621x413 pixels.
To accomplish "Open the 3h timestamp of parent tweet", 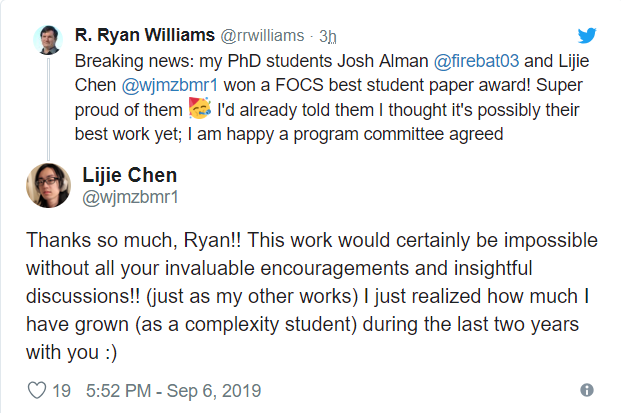I will click(x=328, y=37).
